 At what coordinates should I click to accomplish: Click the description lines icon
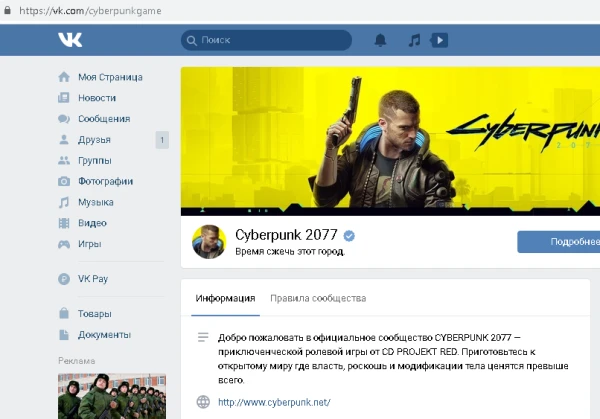pos(203,337)
